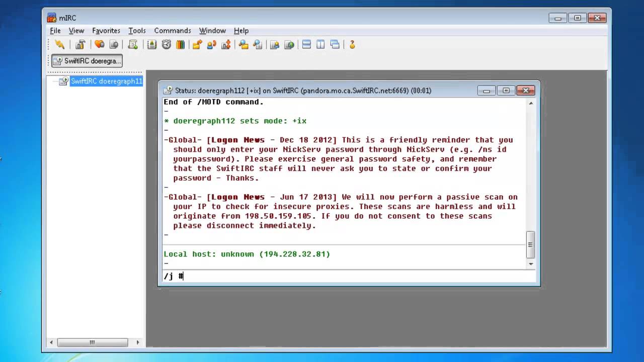Click the Connect lightning bolt icon

[60, 45]
